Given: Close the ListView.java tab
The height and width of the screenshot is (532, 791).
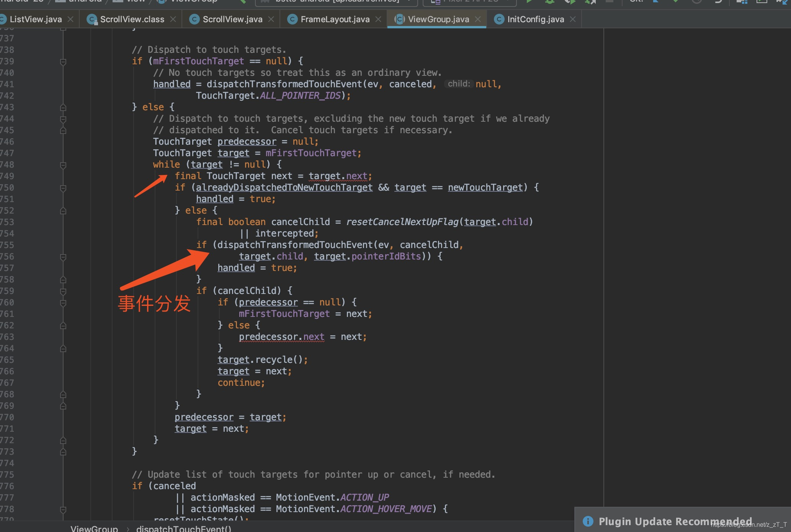Looking at the screenshot, I should [70, 19].
